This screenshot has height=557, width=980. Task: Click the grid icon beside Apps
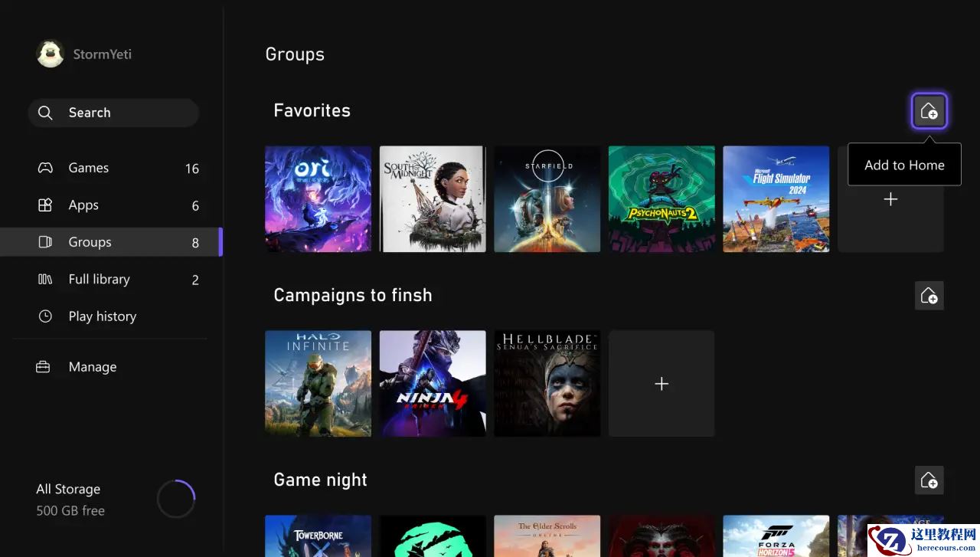pyautogui.click(x=45, y=205)
